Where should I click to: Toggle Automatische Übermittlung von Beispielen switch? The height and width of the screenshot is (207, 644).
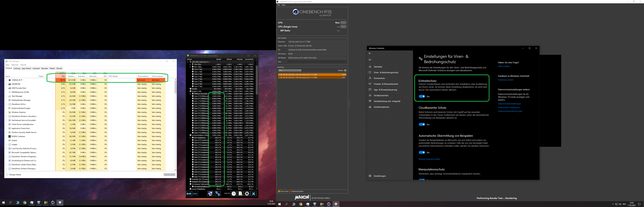click(422, 153)
